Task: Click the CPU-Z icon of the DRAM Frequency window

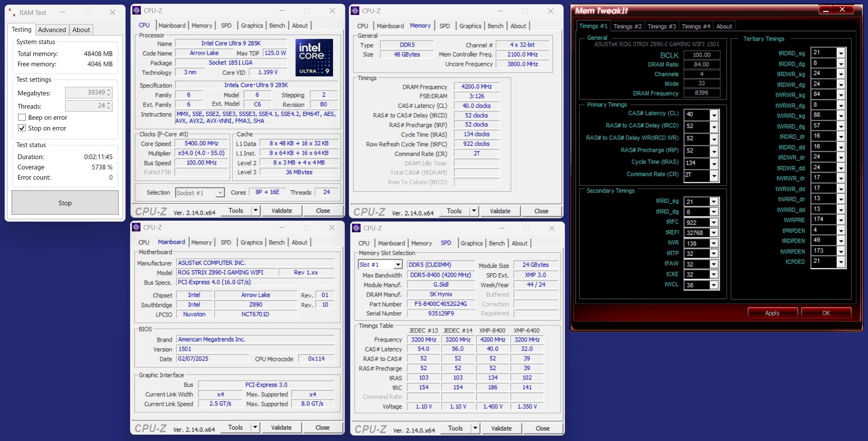Action: coord(355,11)
